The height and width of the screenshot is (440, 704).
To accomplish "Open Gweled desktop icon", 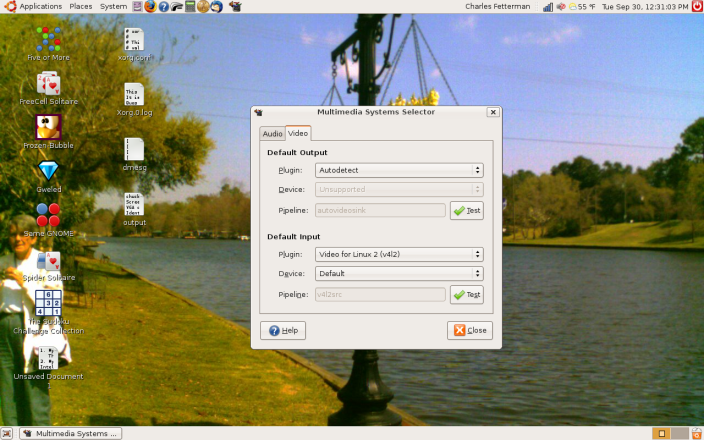I will pyautogui.click(x=48, y=171).
